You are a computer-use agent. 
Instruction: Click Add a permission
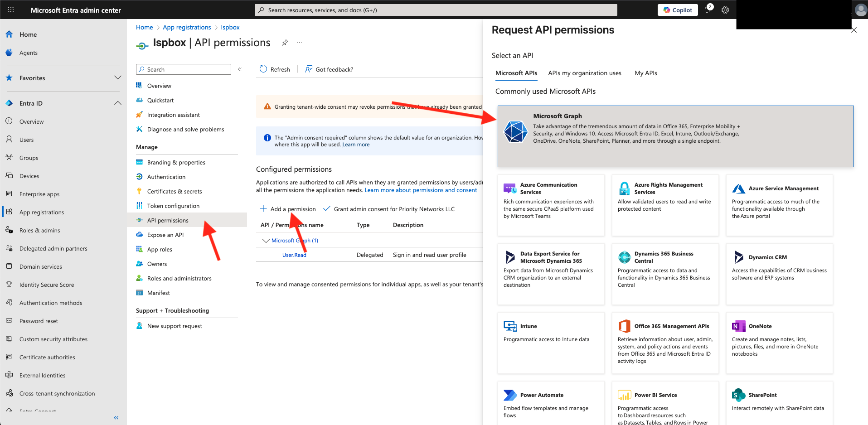(288, 209)
